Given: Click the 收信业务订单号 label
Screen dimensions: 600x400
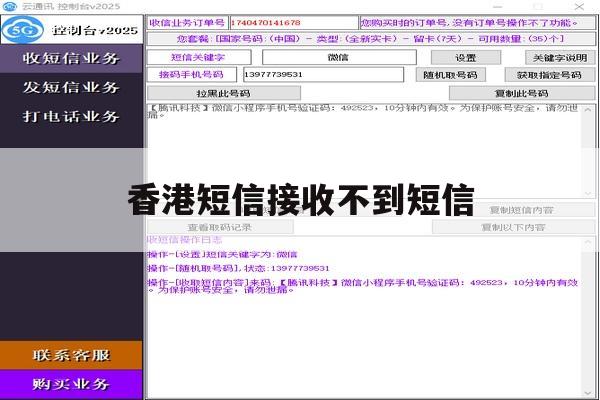Looking at the screenshot, I should (x=187, y=23).
